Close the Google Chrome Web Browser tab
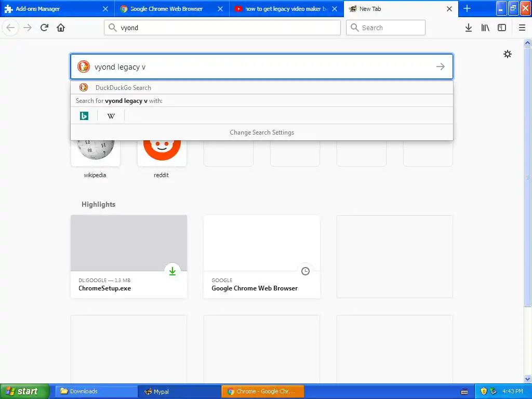532x399 pixels. pos(220,9)
